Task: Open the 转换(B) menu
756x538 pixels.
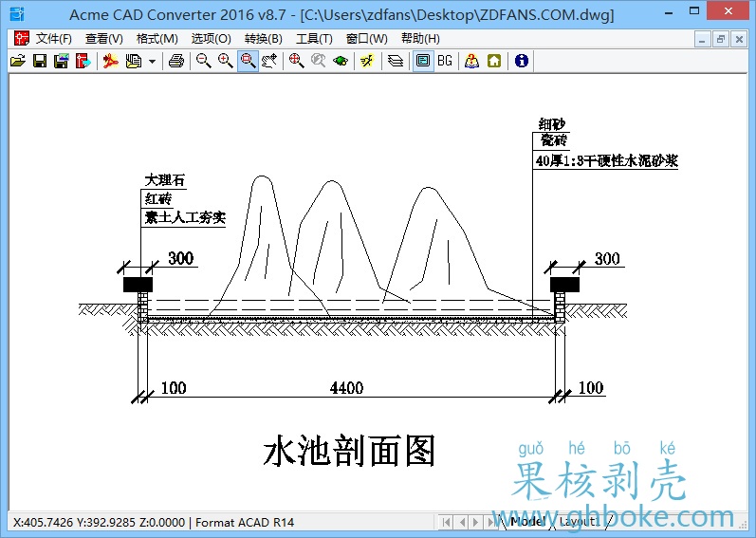Action: coord(263,39)
